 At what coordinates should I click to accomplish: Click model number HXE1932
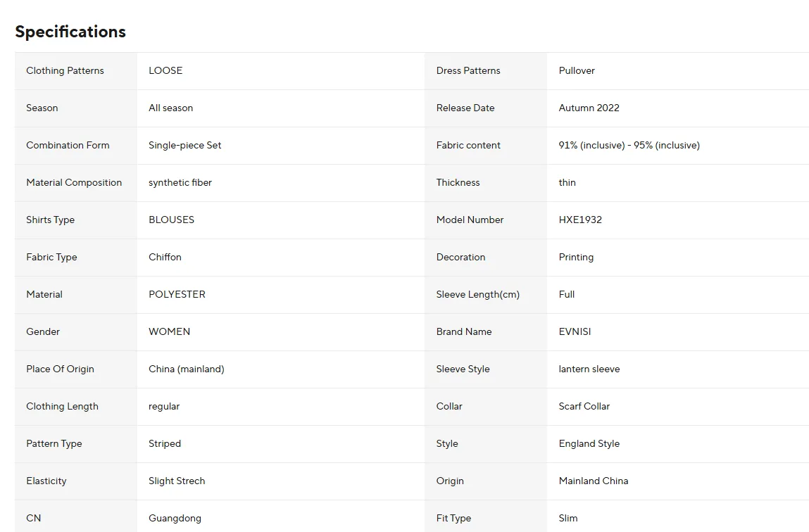580,220
